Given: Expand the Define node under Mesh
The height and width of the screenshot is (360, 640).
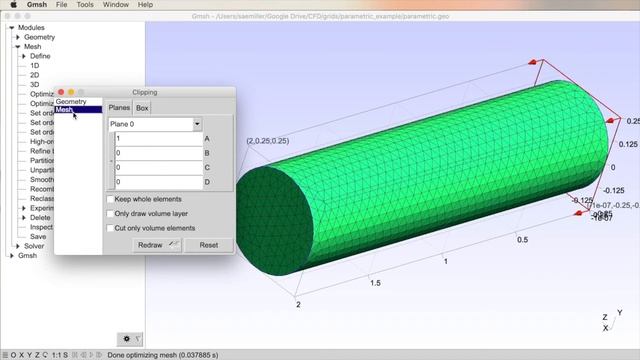Looking at the screenshot, I should (24, 56).
